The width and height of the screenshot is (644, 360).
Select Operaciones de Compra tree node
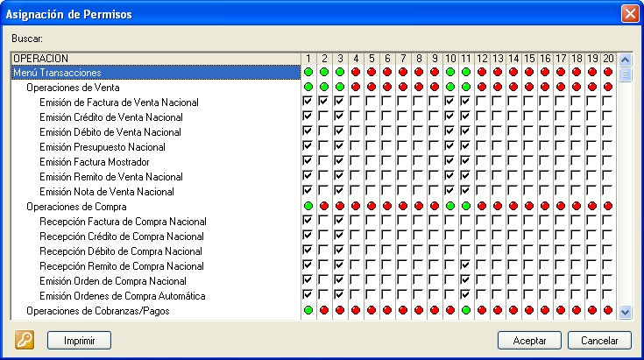click(x=76, y=206)
